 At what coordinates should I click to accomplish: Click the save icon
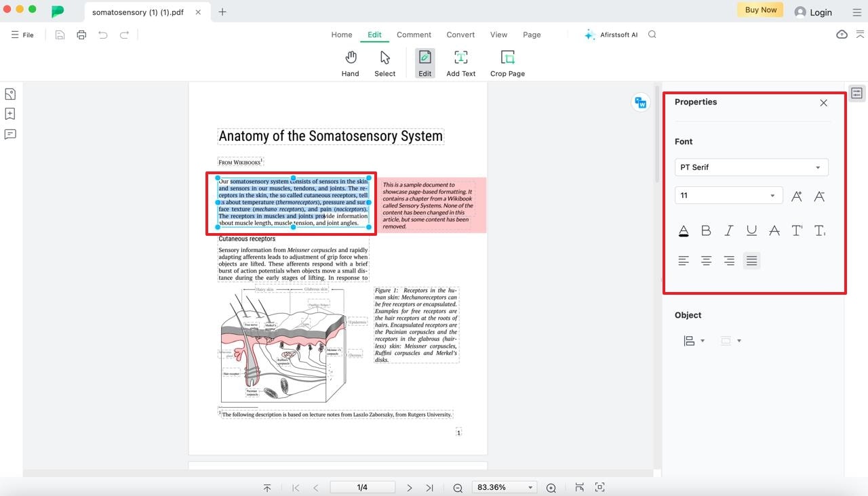(x=60, y=35)
